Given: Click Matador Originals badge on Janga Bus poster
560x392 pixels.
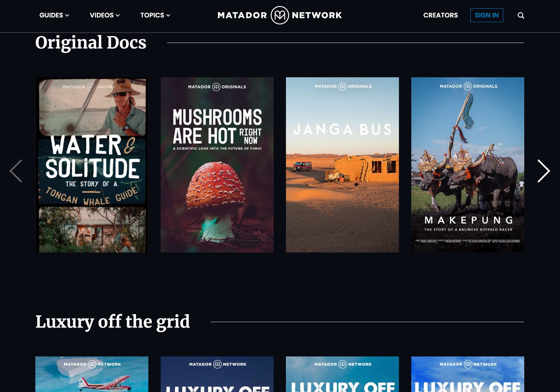Looking at the screenshot, I should [x=343, y=86].
